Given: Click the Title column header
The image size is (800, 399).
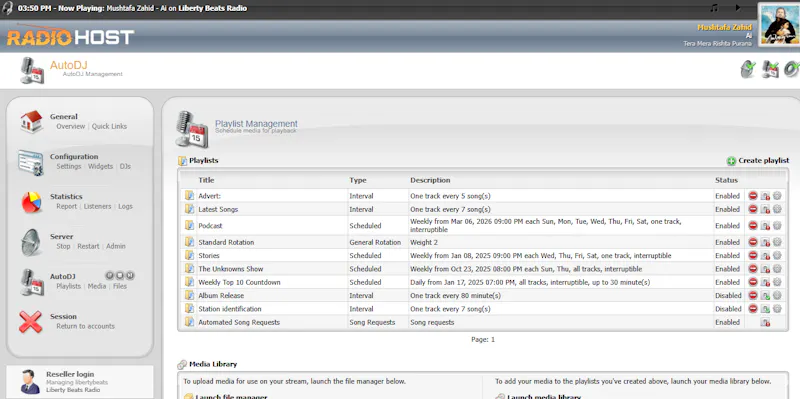Looking at the screenshot, I should coord(206,180).
